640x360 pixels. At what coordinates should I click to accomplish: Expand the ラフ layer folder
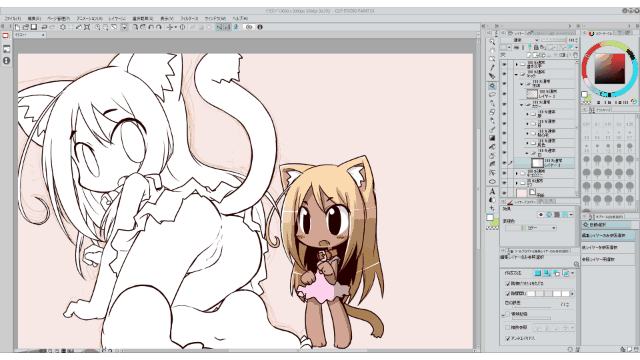click(x=517, y=183)
